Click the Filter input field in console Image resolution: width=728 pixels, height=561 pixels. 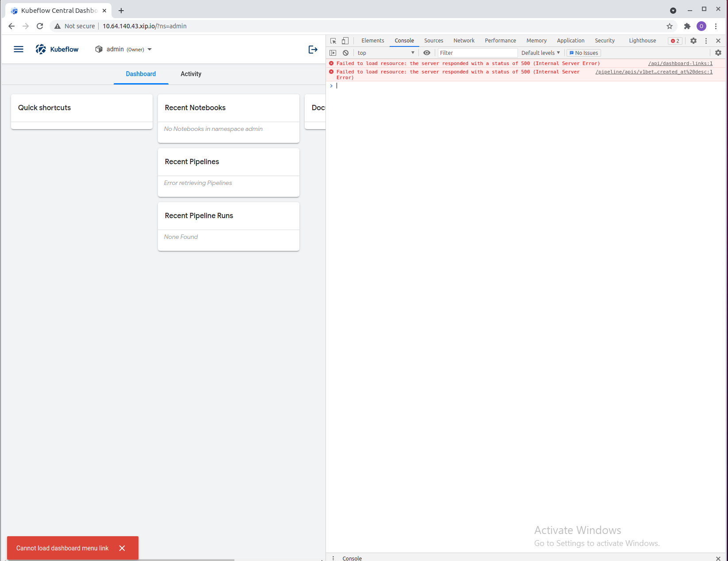[477, 53]
